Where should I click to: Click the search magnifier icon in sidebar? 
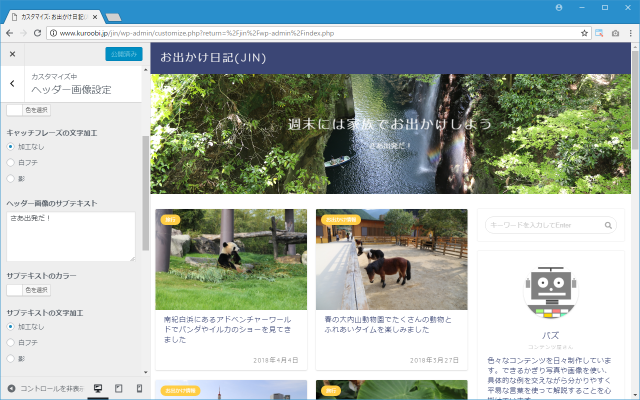[608, 225]
